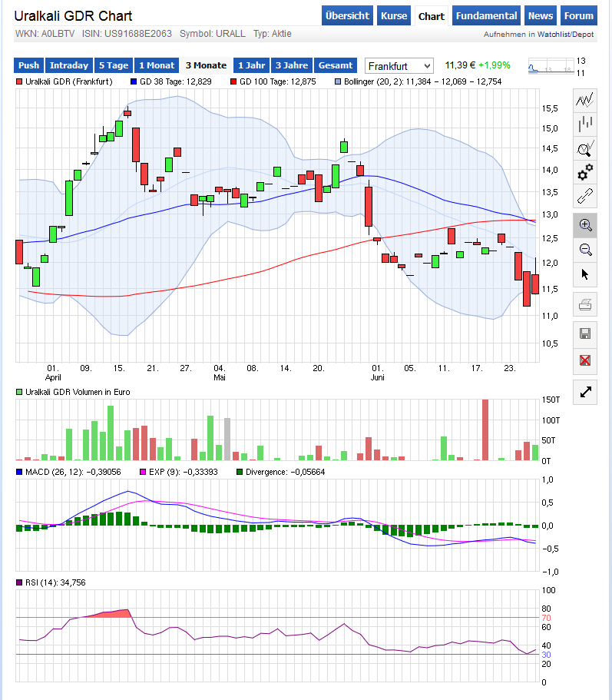Click the Watchlist/Depot link
The image size is (612, 700).
[x=565, y=35]
